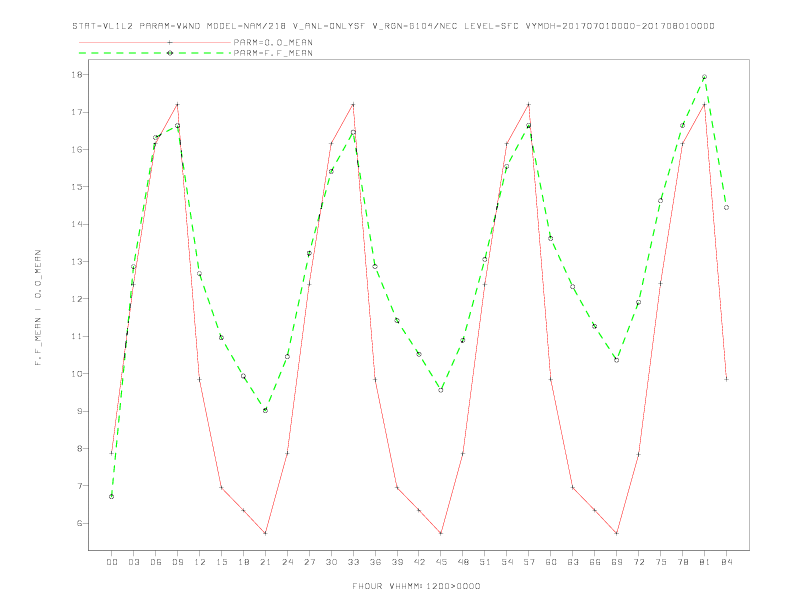The height and width of the screenshot is (612, 792).
Task: Click x-axis hour label 66
Action: (x=595, y=562)
